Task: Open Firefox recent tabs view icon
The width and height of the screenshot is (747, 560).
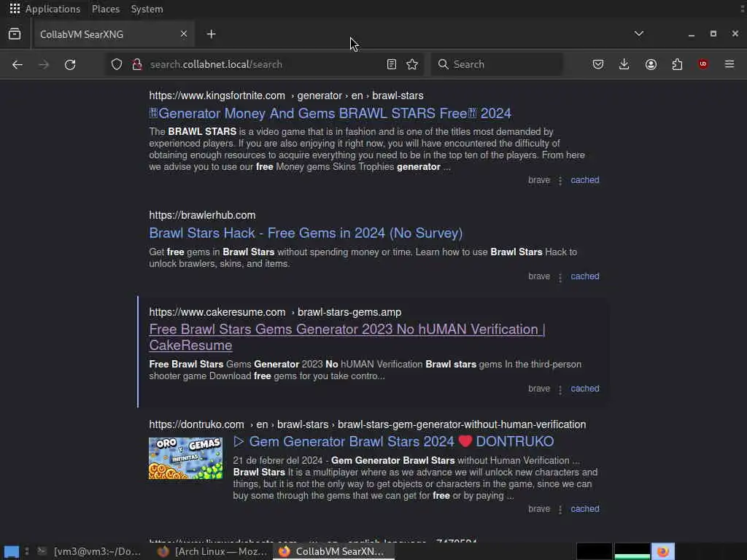Action: (15, 34)
